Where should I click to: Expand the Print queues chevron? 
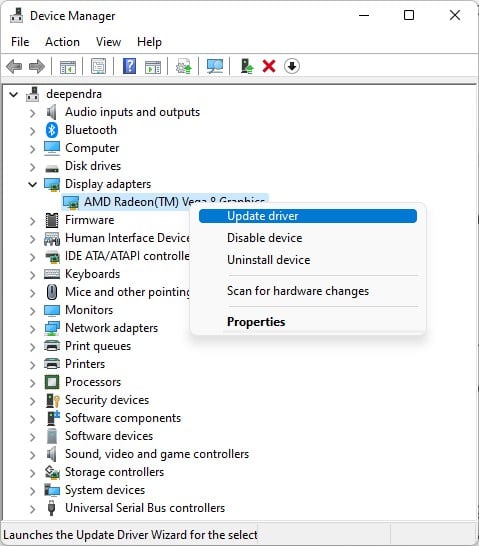click(32, 347)
